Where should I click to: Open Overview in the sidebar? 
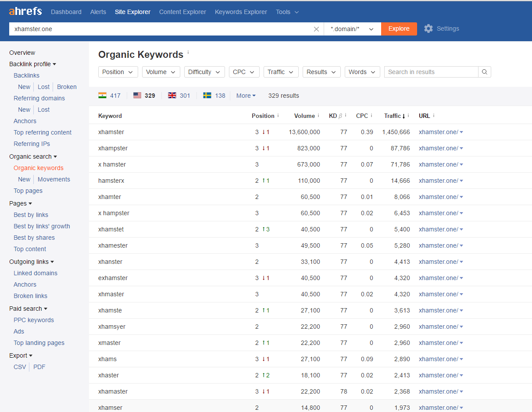click(22, 53)
